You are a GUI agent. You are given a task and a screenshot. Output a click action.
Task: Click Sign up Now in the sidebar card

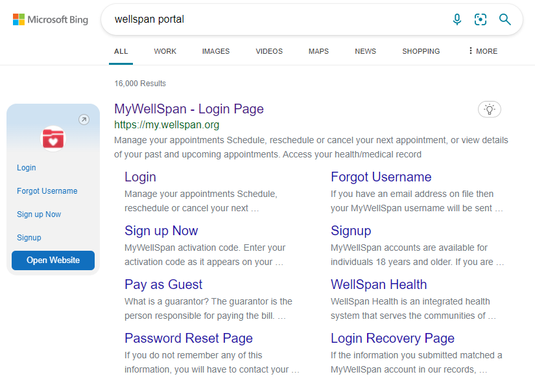(x=39, y=214)
